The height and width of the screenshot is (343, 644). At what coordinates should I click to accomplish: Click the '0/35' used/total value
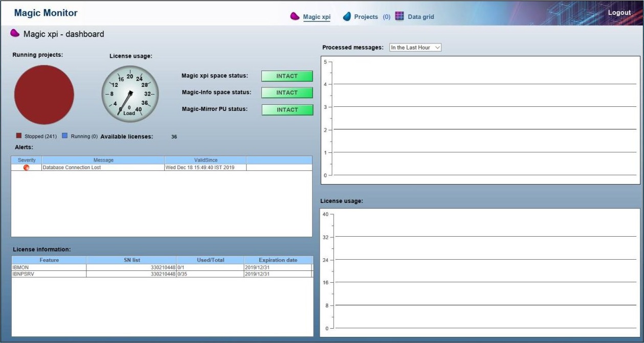(182, 274)
